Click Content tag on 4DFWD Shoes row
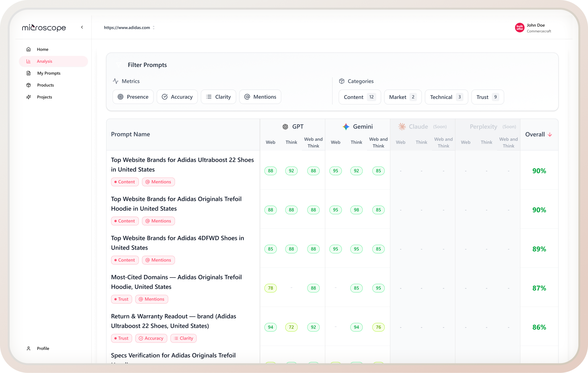 coord(125,260)
